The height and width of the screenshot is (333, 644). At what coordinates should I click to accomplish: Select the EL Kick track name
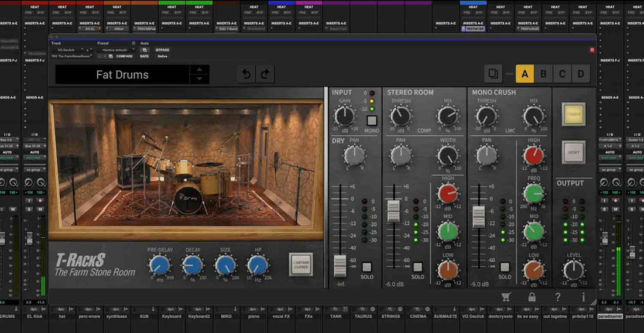pyautogui.click(x=35, y=317)
